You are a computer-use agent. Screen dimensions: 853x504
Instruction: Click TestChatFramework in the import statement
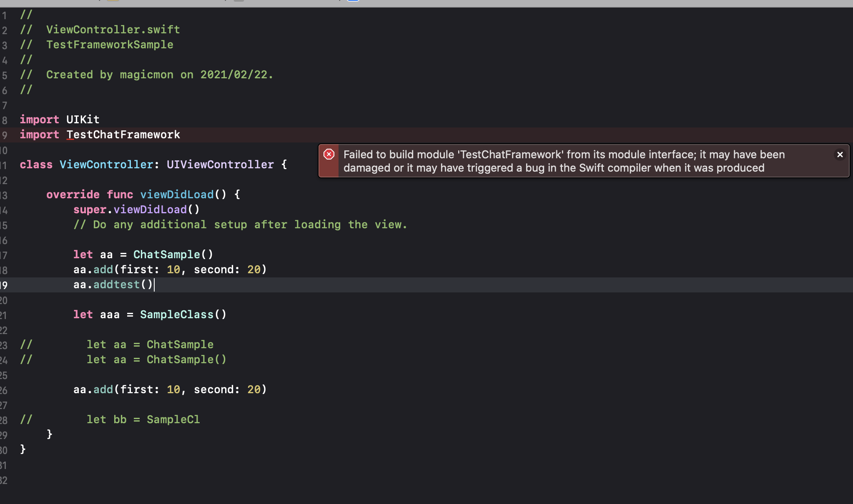(x=123, y=135)
